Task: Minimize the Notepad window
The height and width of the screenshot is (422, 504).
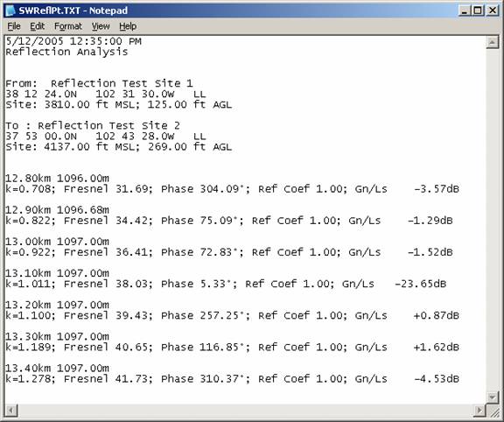Action: pyautogui.click(x=464, y=11)
